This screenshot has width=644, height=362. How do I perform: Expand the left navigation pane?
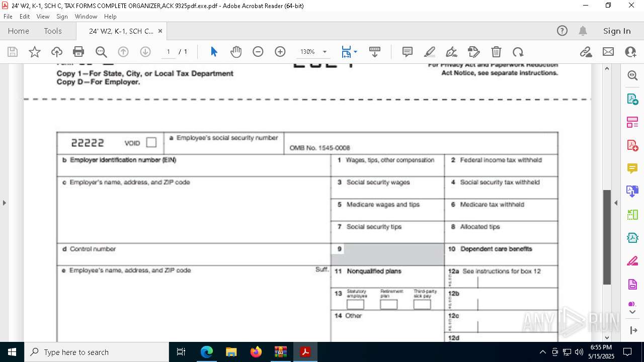4,203
